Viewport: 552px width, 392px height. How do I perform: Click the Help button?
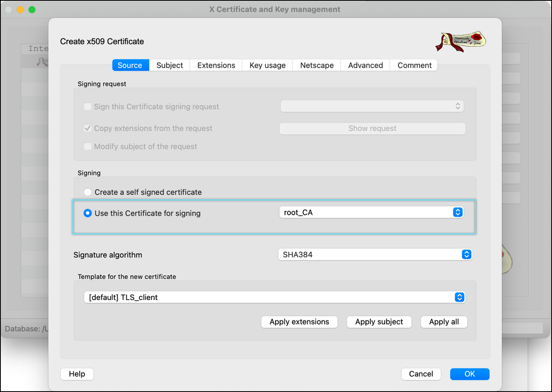point(77,374)
